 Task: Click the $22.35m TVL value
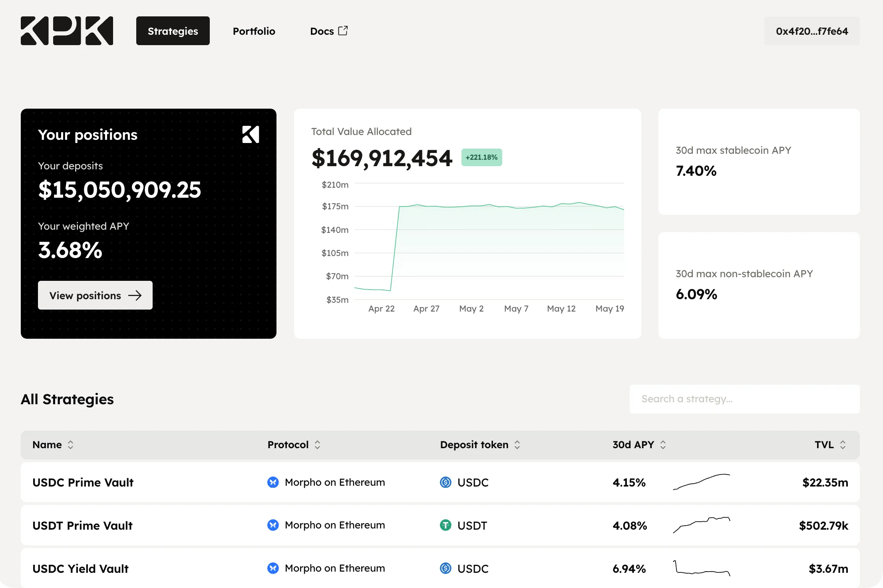[825, 483]
